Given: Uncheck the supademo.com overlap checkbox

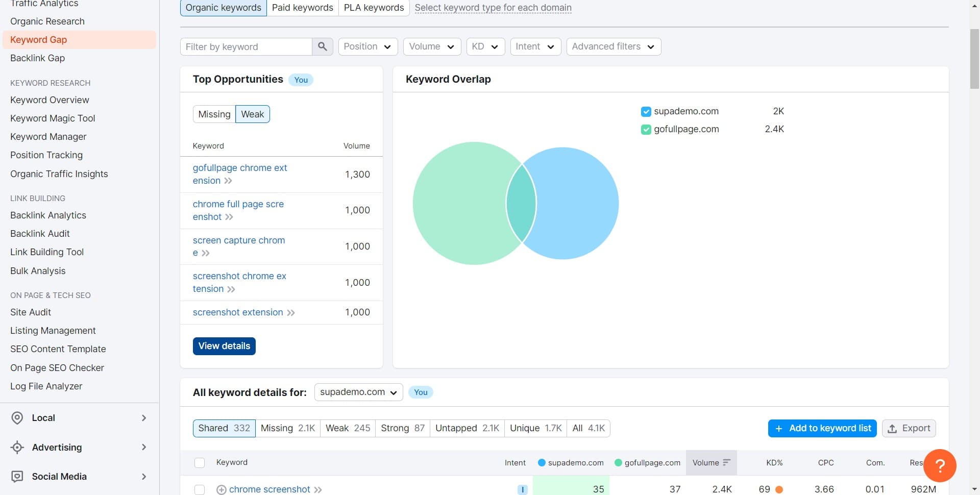Looking at the screenshot, I should [646, 112].
